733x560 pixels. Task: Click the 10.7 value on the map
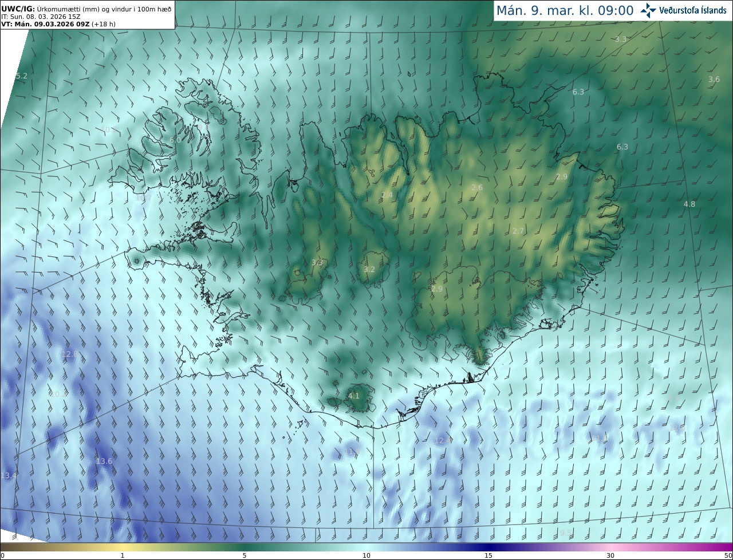pos(144,198)
